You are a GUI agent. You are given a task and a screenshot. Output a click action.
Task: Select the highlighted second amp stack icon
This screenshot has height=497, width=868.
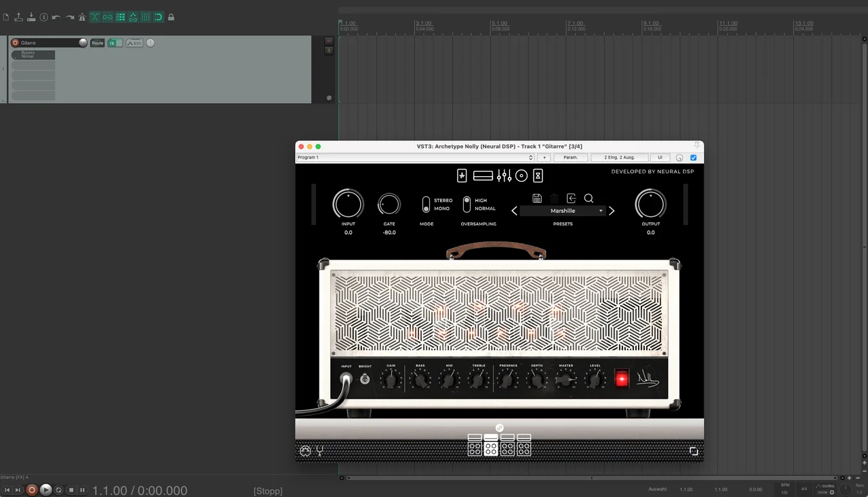point(491,445)
